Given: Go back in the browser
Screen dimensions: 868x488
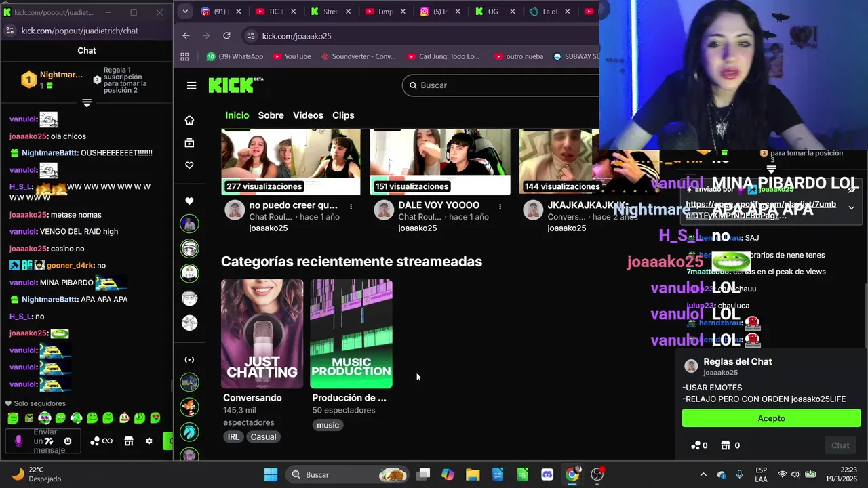Looking at the screenshot, I should coord(186,36).
